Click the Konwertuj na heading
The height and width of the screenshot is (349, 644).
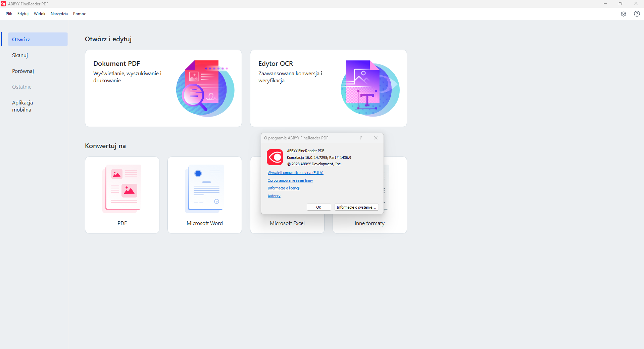click(x=105, y=146)
